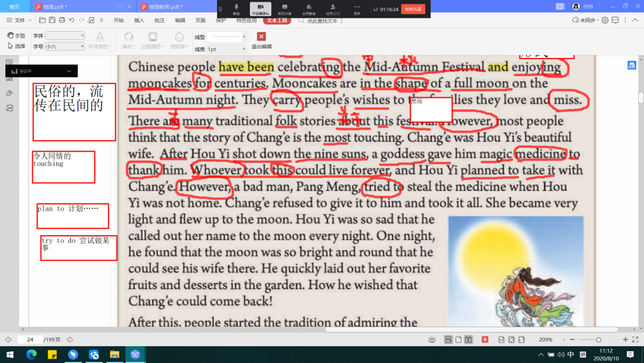Open folder icon in quick access toolbar

click(42, 20)
